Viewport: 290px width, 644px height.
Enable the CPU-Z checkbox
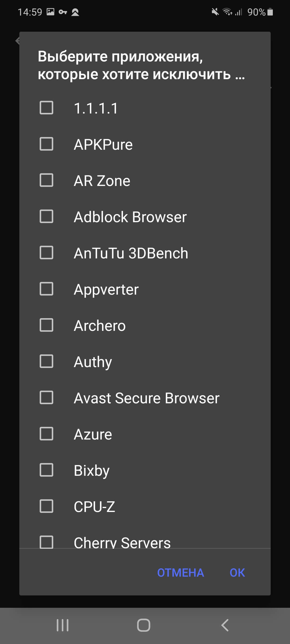pyautogui.click(x=46, y=506)
